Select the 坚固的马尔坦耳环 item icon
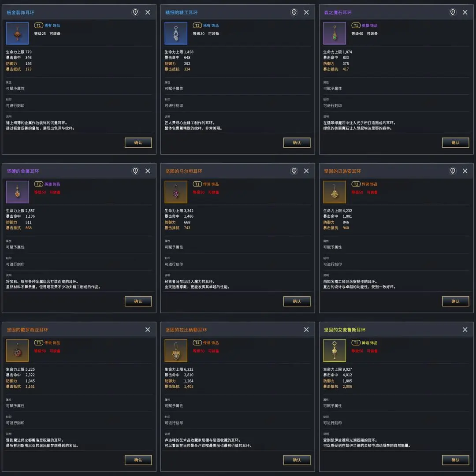476x476 pixels. coord(176,192)
